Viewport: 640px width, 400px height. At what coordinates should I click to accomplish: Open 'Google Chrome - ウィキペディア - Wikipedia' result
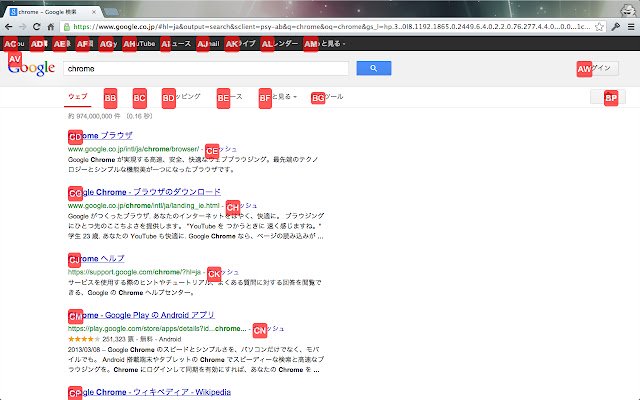[149, 392]
